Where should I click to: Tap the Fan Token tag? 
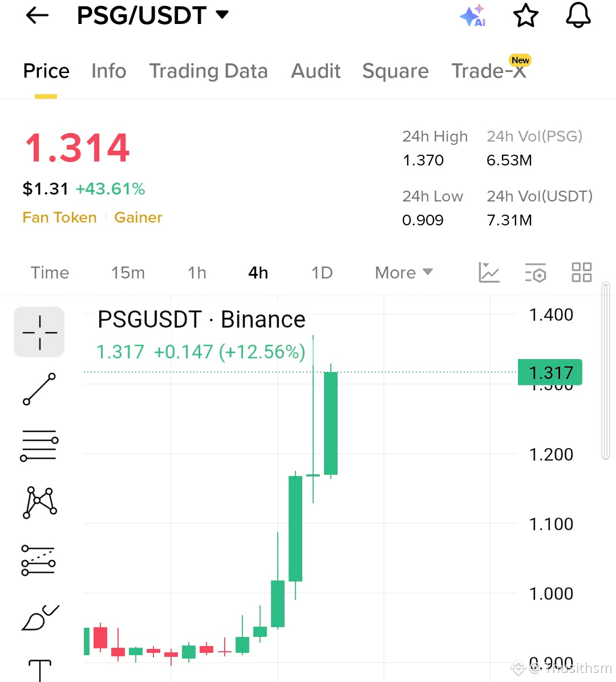coord(59,217)
